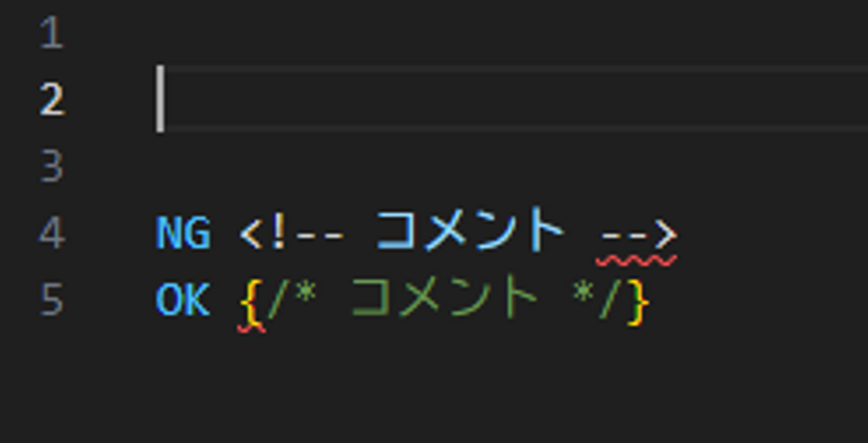Click the opening <!-- HTML comment marker
Screen dimensions: 868x443
click(292, 233)
